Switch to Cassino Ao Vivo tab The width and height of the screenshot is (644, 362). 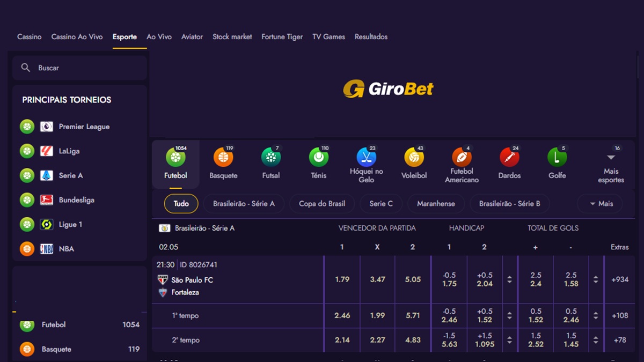77,37
